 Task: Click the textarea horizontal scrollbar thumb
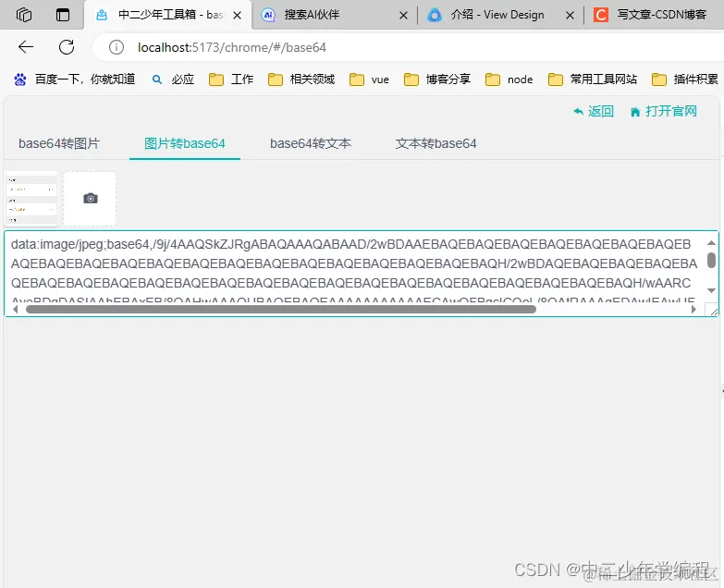(x=281, y=309)
